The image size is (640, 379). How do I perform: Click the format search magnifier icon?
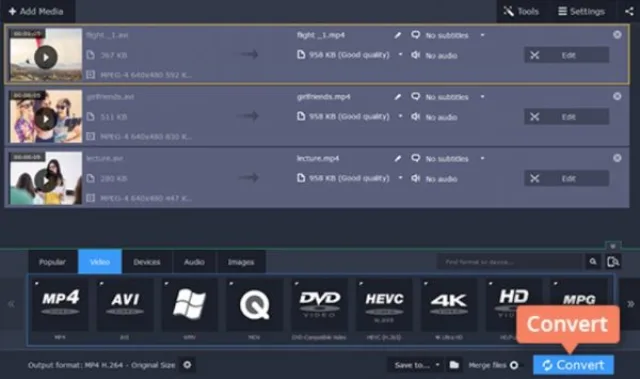tap(593, 262)
